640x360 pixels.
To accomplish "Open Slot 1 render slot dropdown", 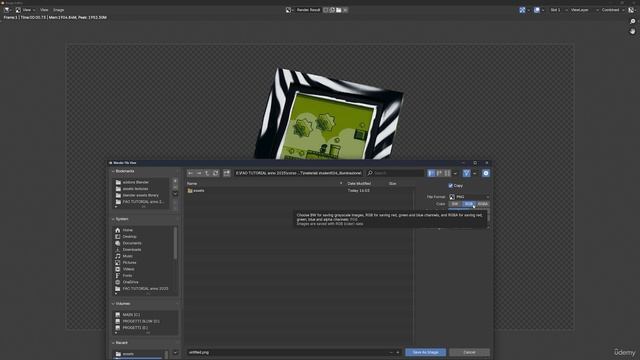I will pyautogui.click(x=558, y=10).
